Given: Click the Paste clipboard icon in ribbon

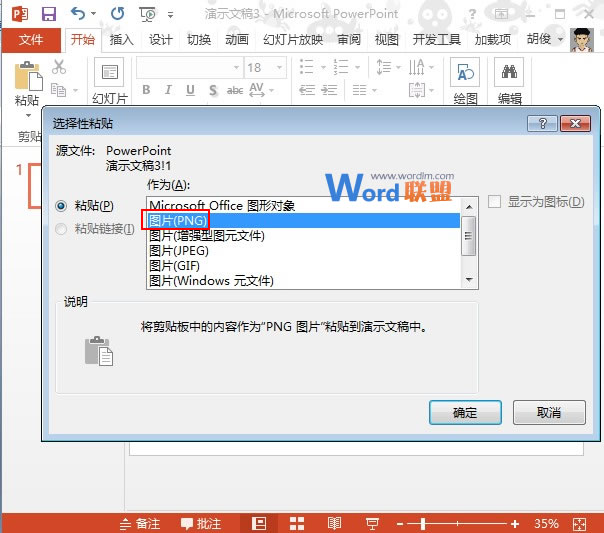Looking at the screenshot, I should tap(28, 76).
